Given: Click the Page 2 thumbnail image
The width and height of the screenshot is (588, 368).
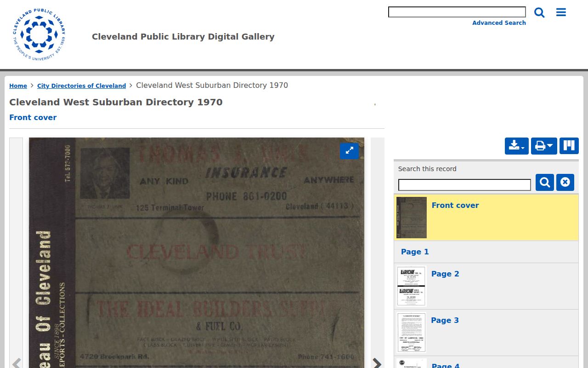Looking at the screenshot, I should [412, 286].
